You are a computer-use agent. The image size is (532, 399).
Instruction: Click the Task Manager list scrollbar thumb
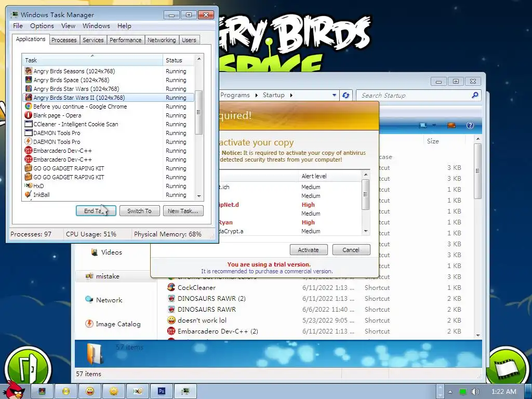(199, 112)
